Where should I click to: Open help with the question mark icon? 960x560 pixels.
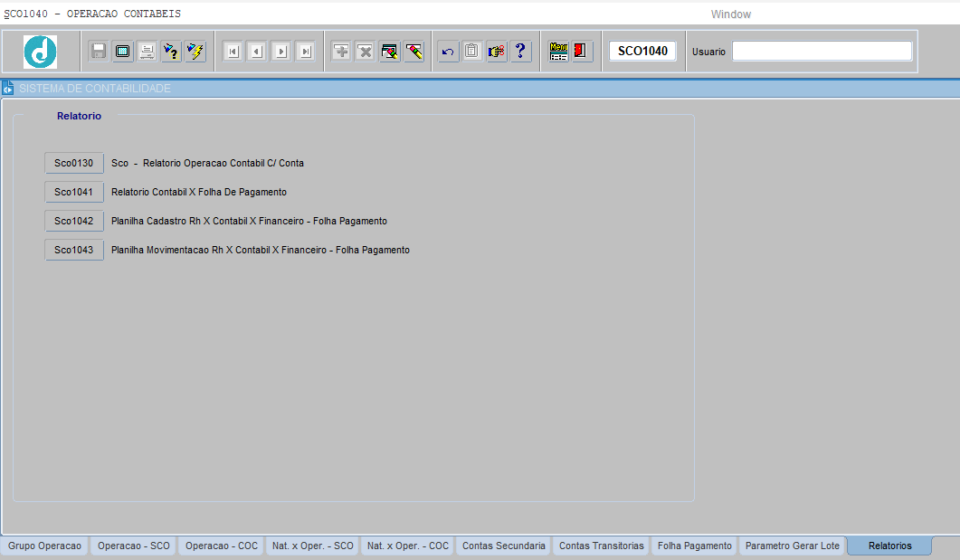tap(520, 52)
